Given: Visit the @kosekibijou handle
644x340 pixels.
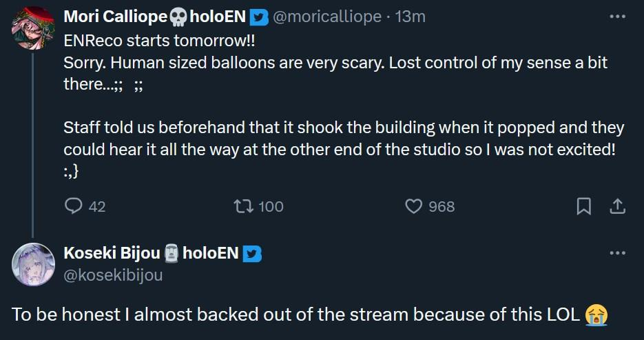Looking at the screenshot, I should (x=113, y=275).
